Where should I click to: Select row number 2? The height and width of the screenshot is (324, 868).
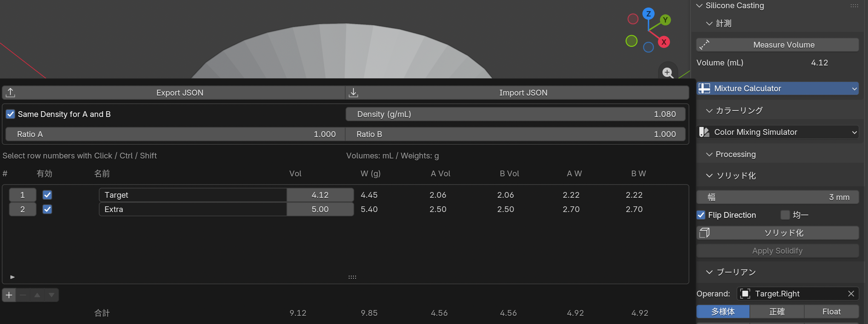coord(23,209)
